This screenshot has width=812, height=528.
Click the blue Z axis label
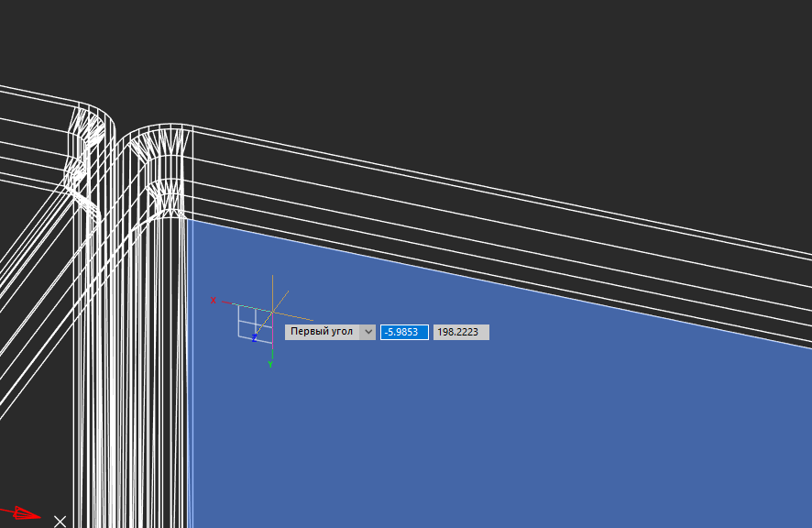pyautogui.click(x=254, y=339)
